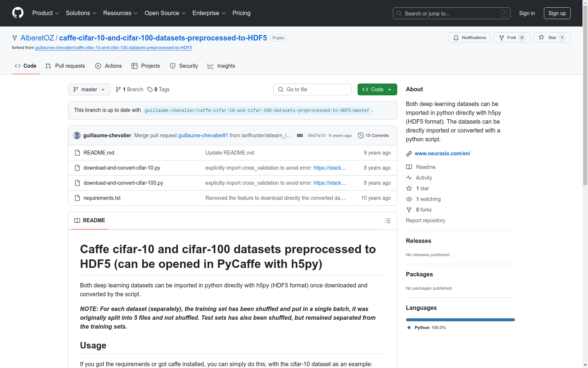Open the Open Source header menu

(x=165, y=13)
